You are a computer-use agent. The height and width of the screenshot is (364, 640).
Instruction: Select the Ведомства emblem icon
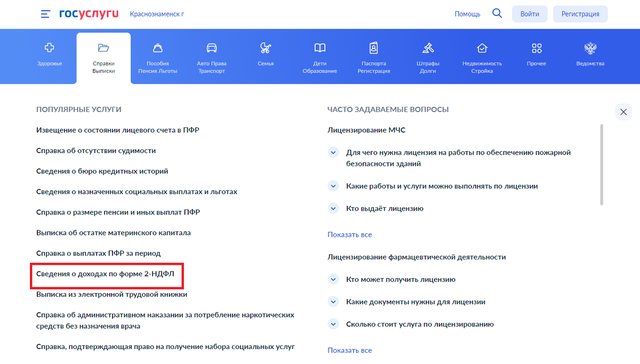pos(590,47)
